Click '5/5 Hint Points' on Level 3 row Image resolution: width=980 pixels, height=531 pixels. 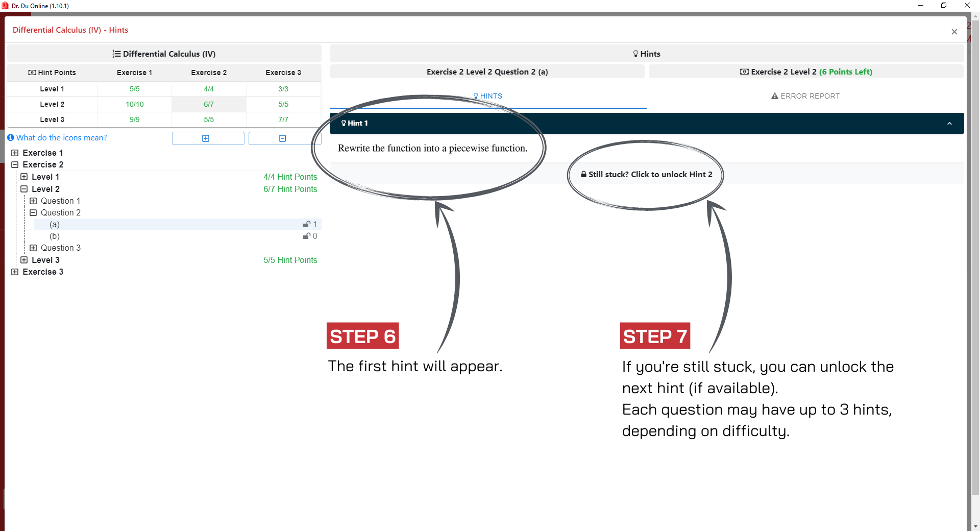pyautogui.click(x=290, y=260)
